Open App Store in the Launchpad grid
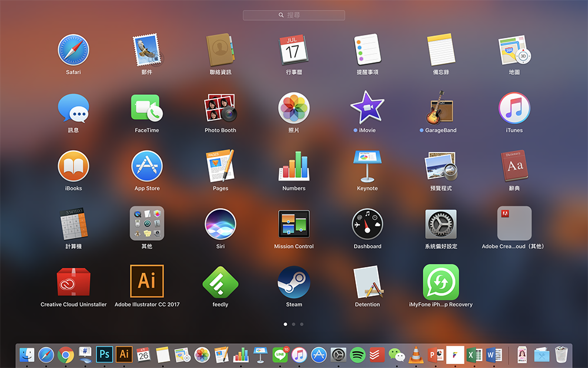Image resolution: width=588 pixels, height=368 pixels. [x=147, y=166]
